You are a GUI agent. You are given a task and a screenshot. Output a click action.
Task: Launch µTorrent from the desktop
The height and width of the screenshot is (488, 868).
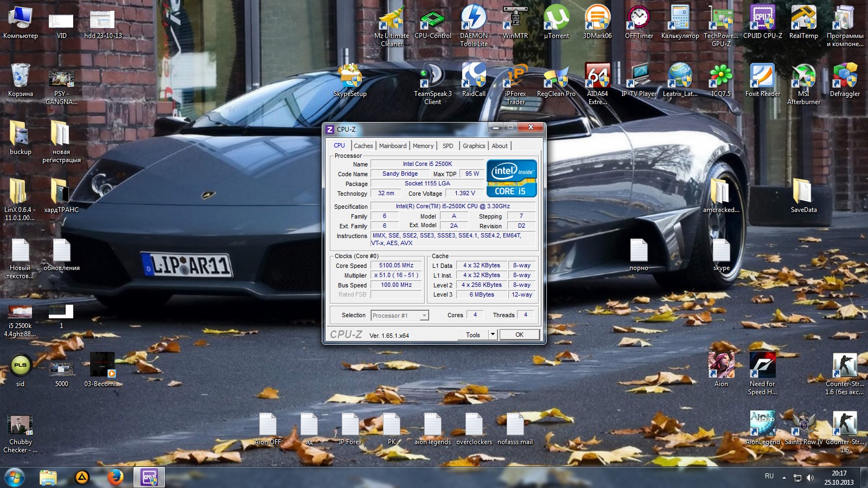pos(556,22)
